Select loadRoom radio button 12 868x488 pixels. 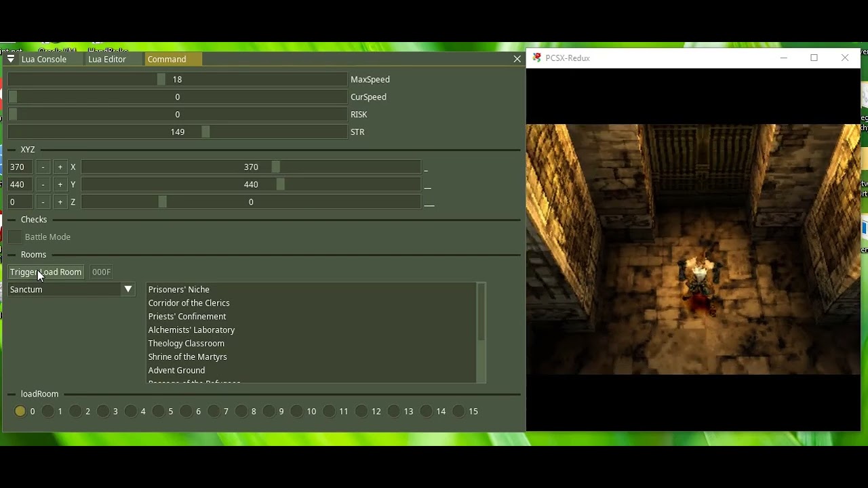coord(362,411)
